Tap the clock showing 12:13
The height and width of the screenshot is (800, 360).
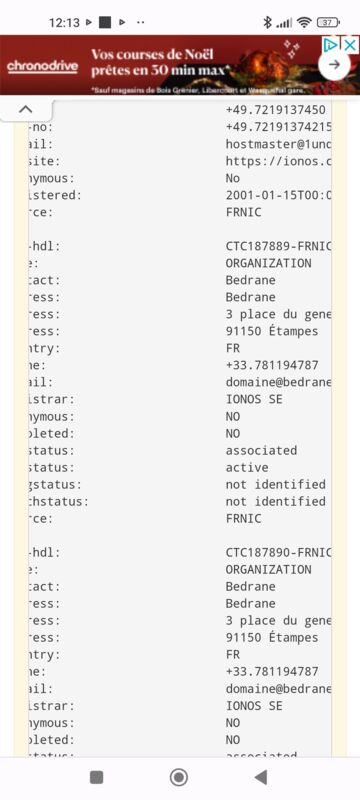tap(64, 22)
